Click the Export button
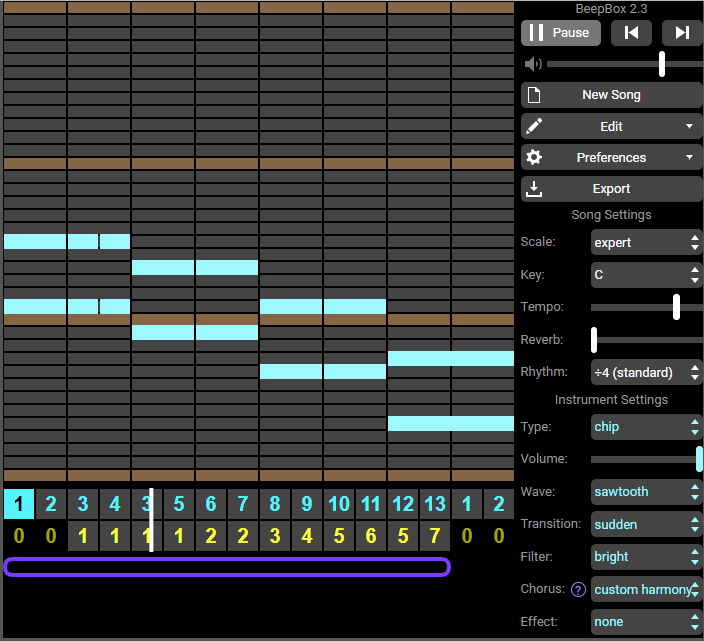704x641 pixels. click(612, 188)
